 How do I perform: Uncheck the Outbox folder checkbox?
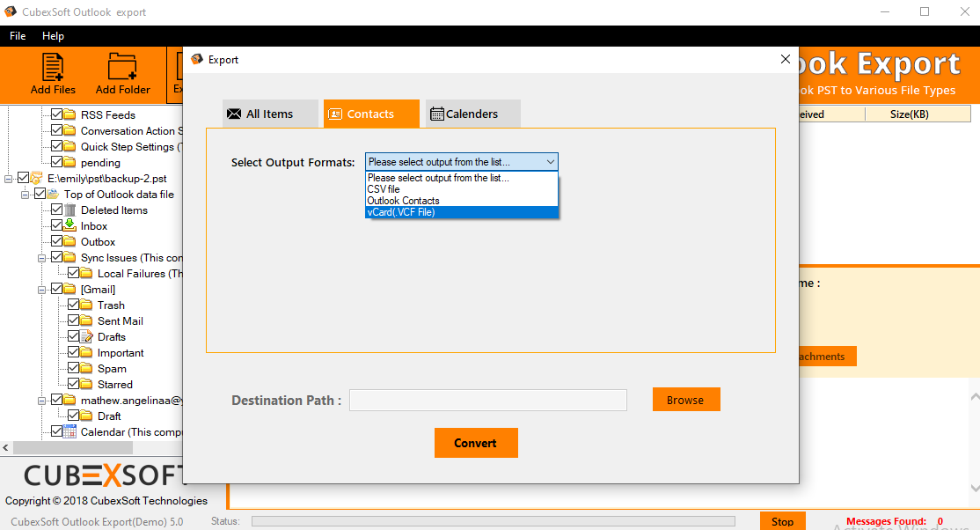coord(56,242)
